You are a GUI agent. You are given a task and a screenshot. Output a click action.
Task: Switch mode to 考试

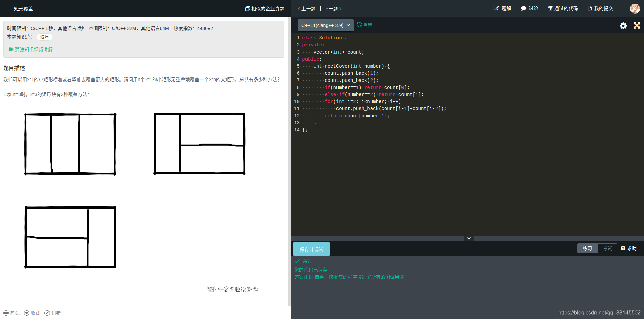click(607, 248)
